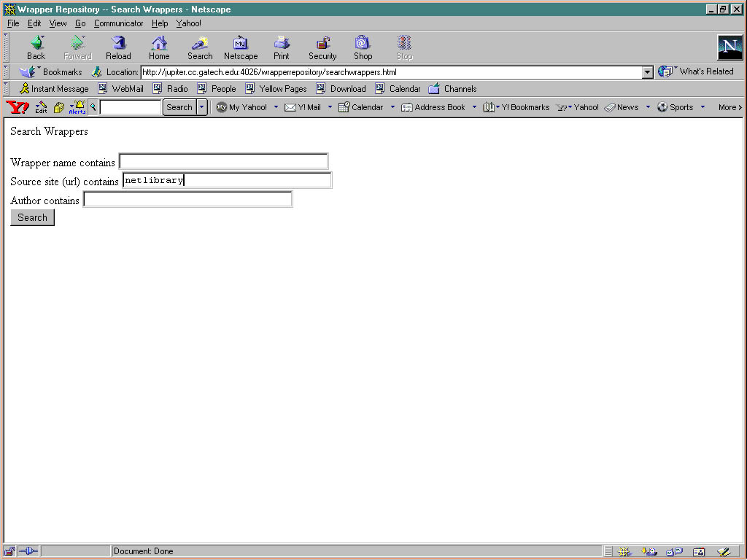
Task: Print the current page
Action: [282, 47]
